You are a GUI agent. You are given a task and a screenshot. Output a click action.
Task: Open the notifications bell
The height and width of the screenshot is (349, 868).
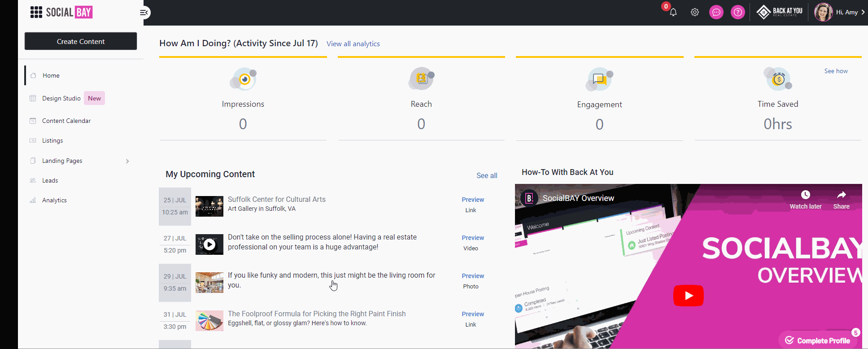[x=673, y=12]
